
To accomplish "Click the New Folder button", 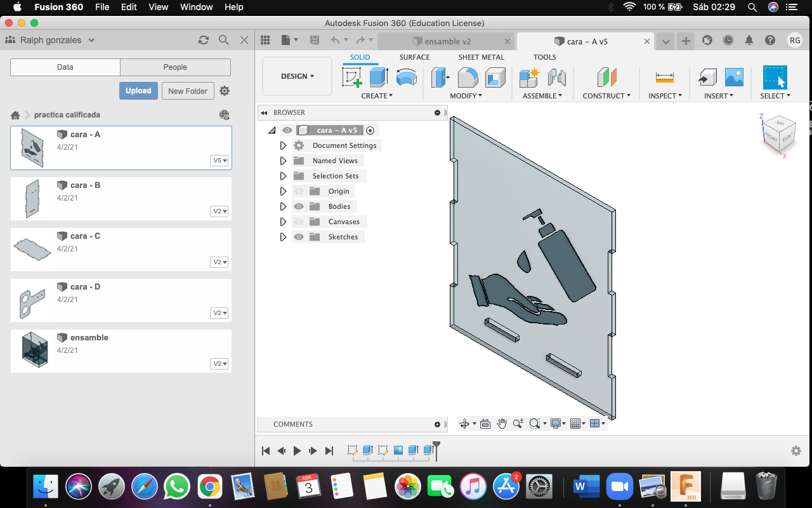I will click(x=188, y=91).
